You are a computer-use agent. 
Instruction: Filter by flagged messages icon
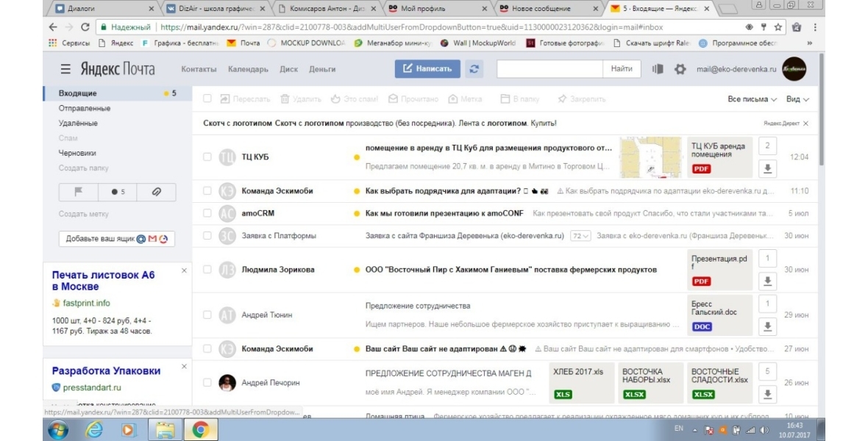point(79,192)
